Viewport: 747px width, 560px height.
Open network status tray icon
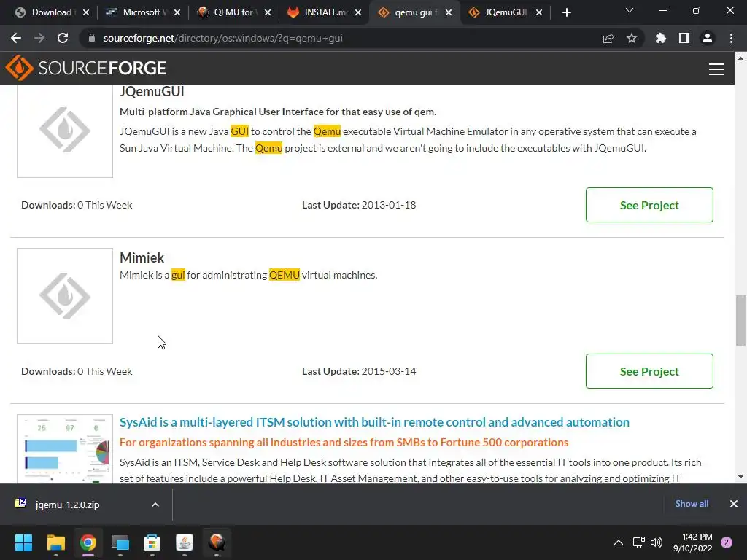click(x=638, y=542)
